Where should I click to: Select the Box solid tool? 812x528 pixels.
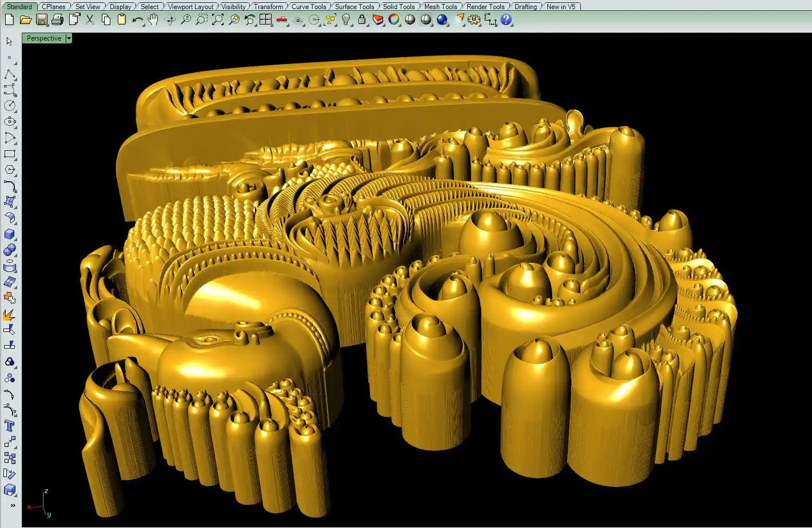[x=10, y=234]
